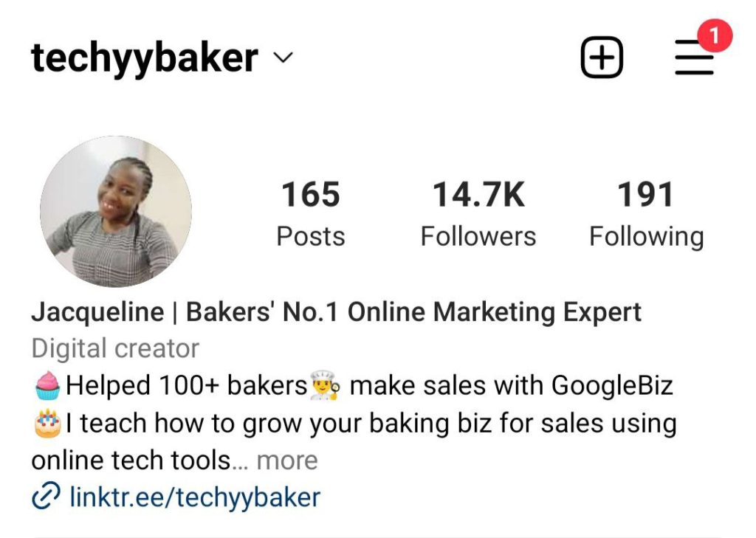Tap the Jacqueline display name line

tap(336, 312)
